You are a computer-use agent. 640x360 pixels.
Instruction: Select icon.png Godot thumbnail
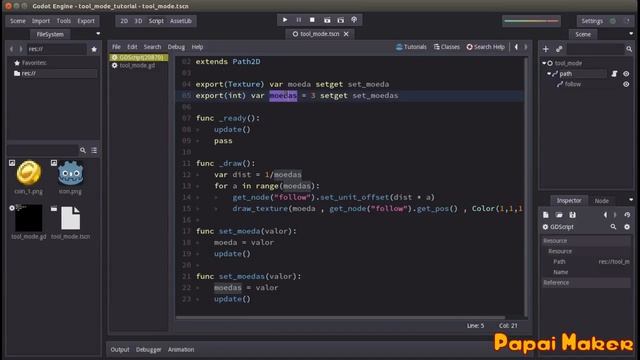click(x=71, y=173)
